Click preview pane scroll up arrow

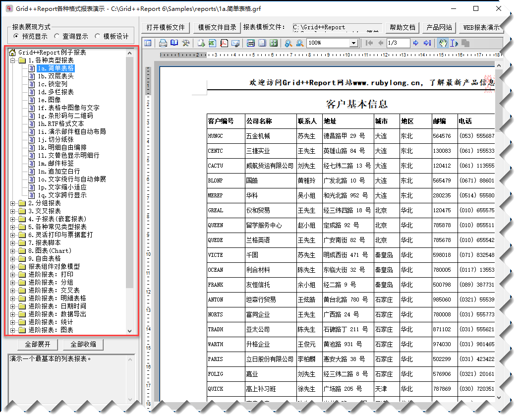click(x=499, y=66)
